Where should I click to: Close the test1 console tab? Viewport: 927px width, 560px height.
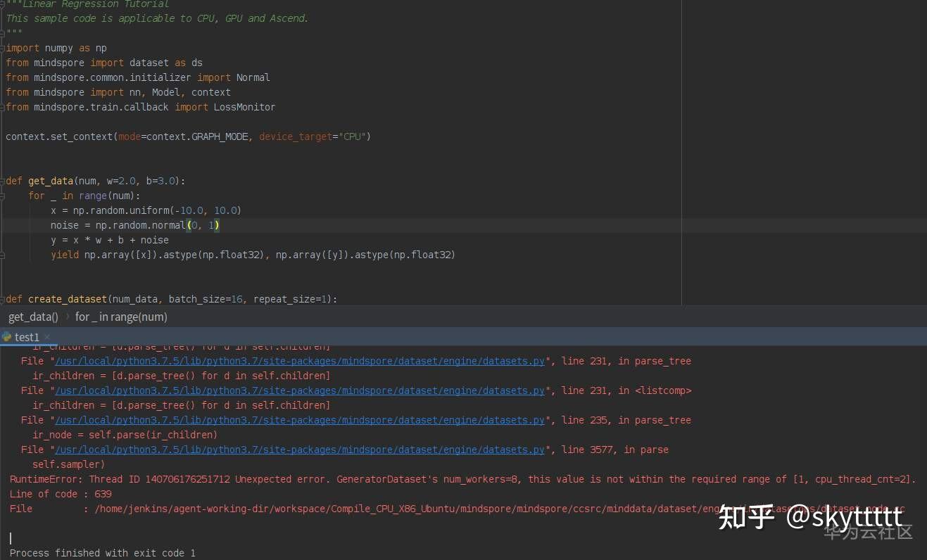(47, 337)
